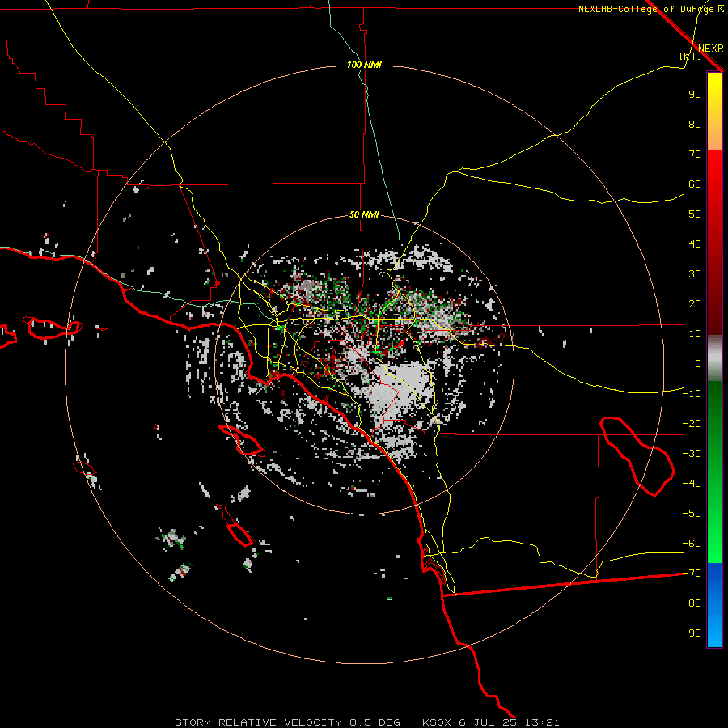Click the '[KT]' units label
728x728 pixels.
click(x=691, y=56)
